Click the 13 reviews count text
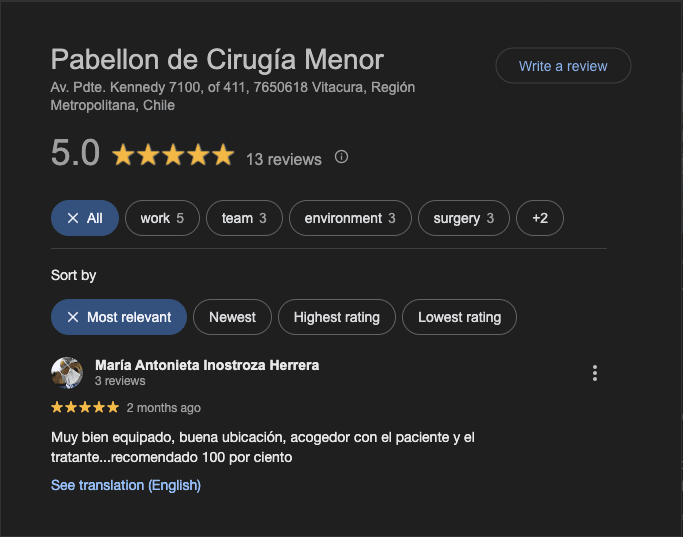The image size is (683, 537). click(x=284, y=159)
